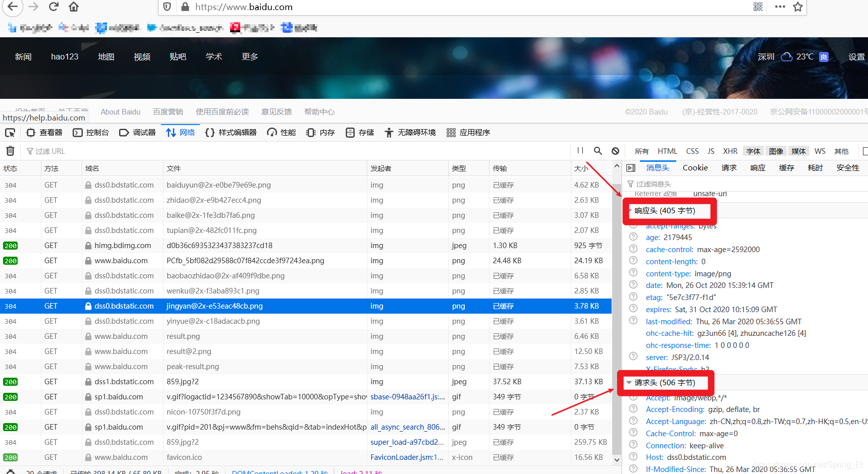Viewport: 868px width, 474px height.
Task: Open help icon beside content-type header
Action: [x=633, y=273]
